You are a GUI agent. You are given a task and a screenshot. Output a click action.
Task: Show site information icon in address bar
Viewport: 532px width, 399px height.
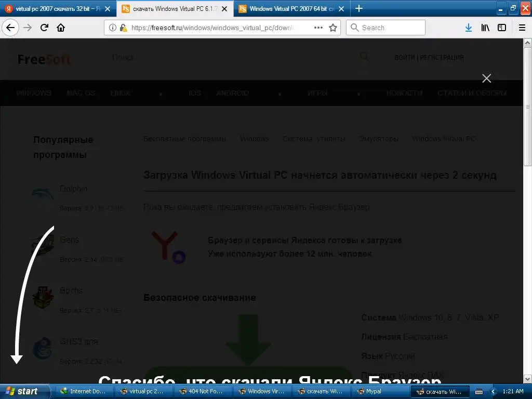[x=112, y=28]
